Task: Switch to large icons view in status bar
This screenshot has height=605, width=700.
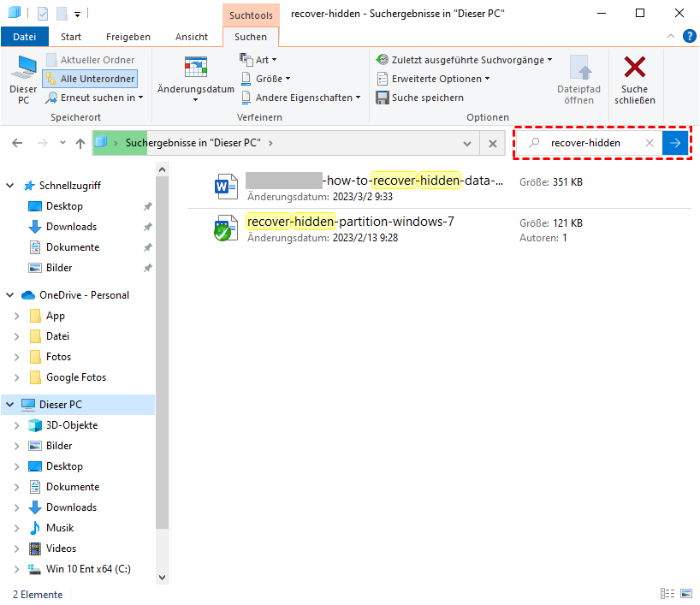Action: click(686, 593)
